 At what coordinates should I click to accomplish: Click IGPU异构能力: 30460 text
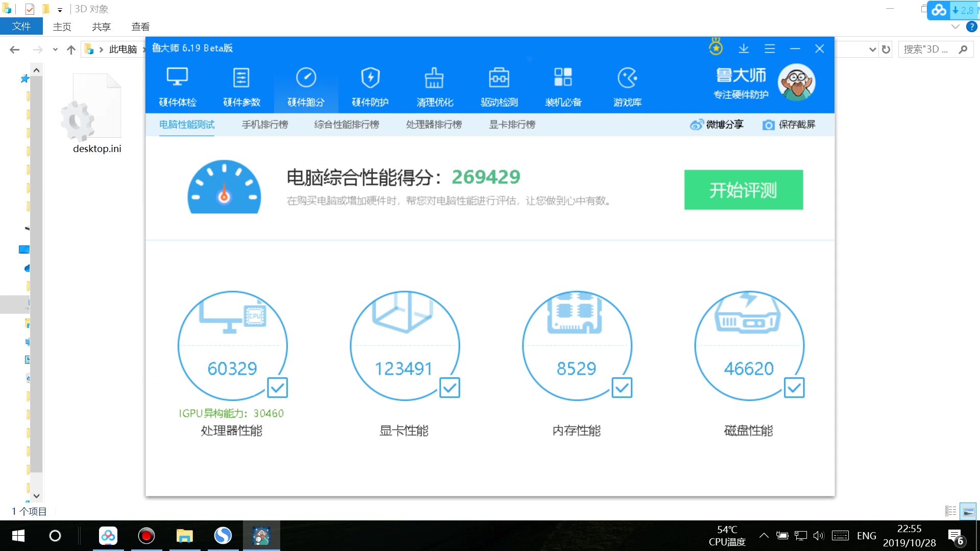[231, 413]
